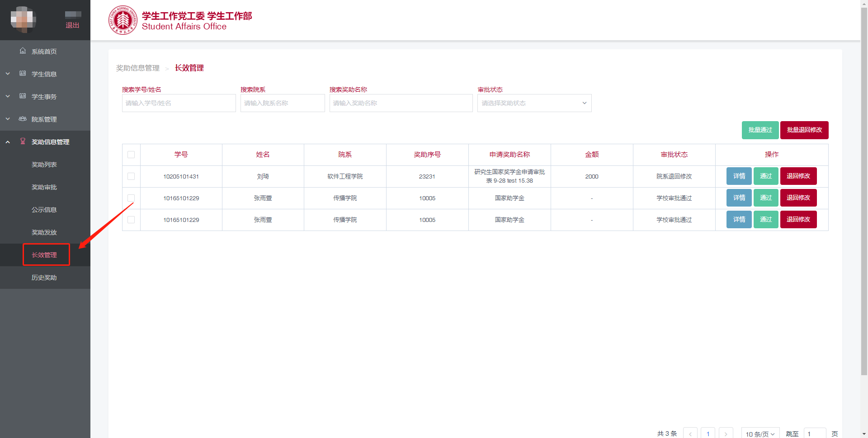Collapse the 奖助信息管理 menu chevron
This screenshot has width=868, height=438.
8,142
